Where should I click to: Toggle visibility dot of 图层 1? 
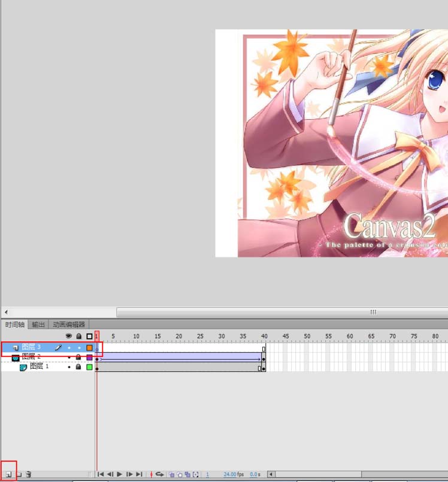pos(69,367)
